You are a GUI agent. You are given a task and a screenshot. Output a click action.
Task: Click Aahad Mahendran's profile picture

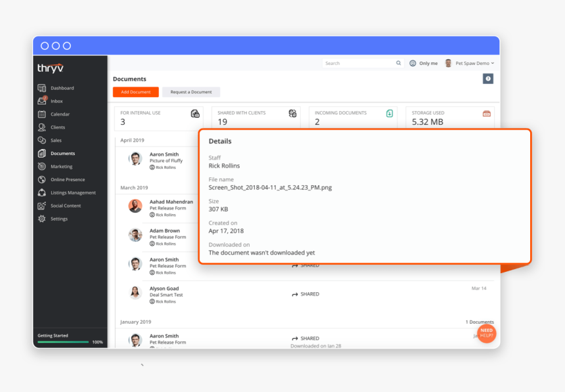(135, 206)
